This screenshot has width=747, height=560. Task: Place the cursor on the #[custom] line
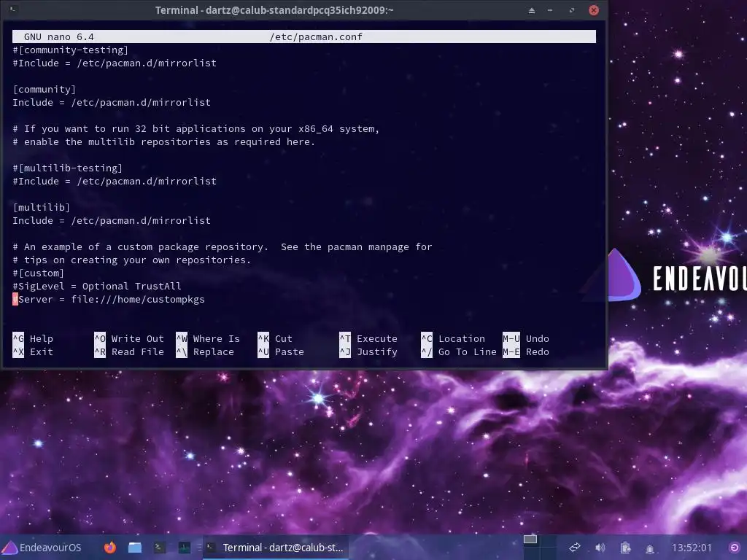[x=39, y=273]
